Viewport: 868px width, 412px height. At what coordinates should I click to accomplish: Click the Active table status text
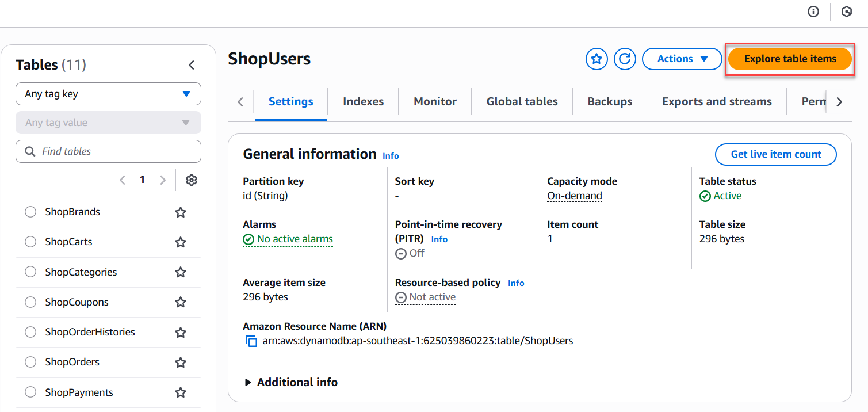727,196
